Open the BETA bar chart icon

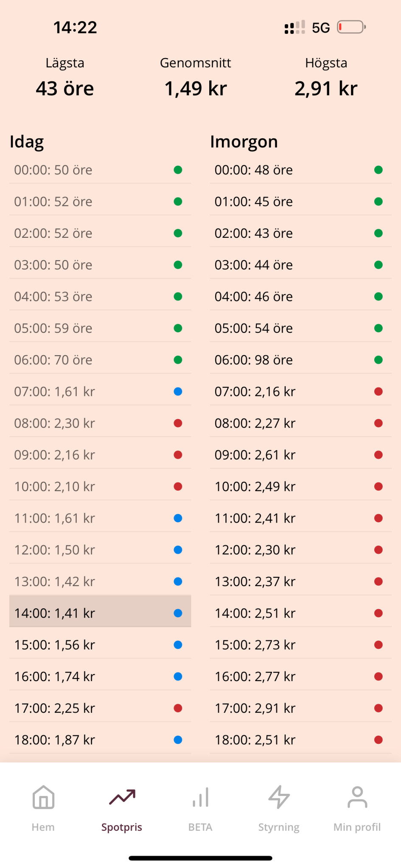tap(200, 797)
